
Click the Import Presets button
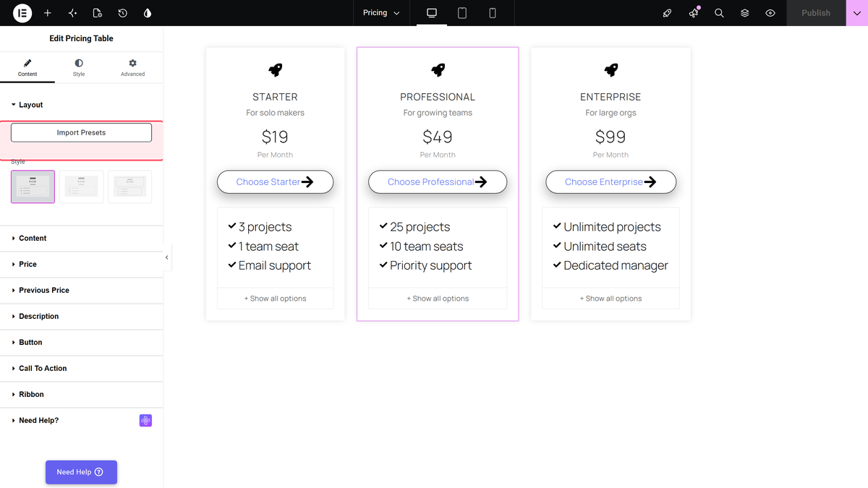81,132
